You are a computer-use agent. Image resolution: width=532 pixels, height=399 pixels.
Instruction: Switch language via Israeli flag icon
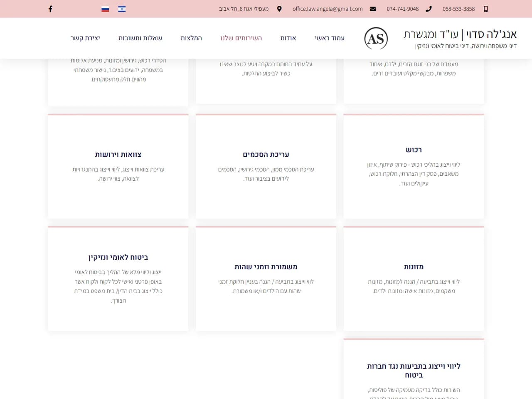pyautogui.click(x=122, y=9)
